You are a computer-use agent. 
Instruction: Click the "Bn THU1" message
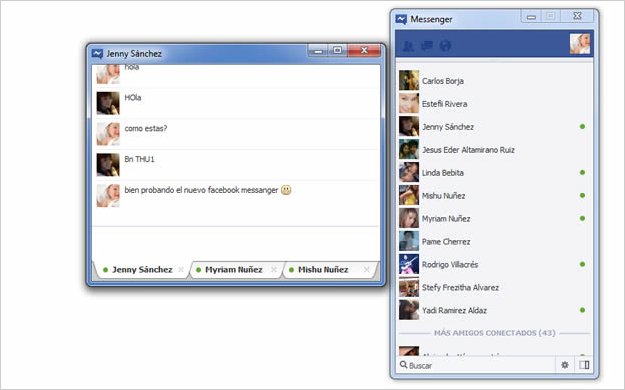pyautogui.click(x=139, y=159)
